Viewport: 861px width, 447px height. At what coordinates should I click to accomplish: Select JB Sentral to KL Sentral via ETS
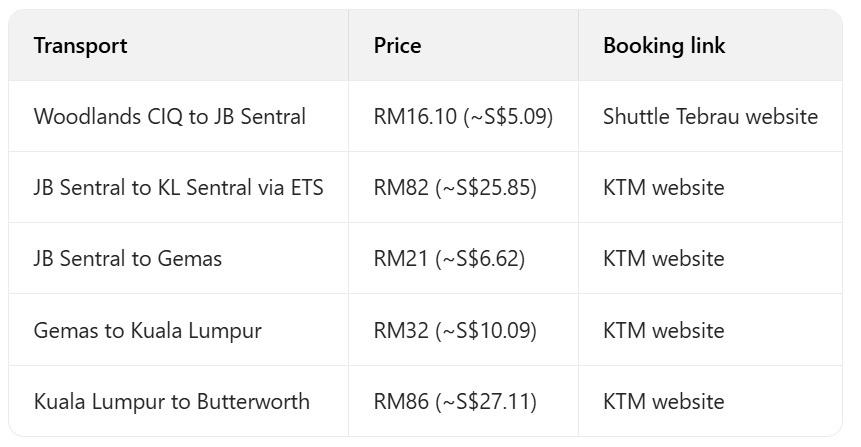(x=178, y=188)
